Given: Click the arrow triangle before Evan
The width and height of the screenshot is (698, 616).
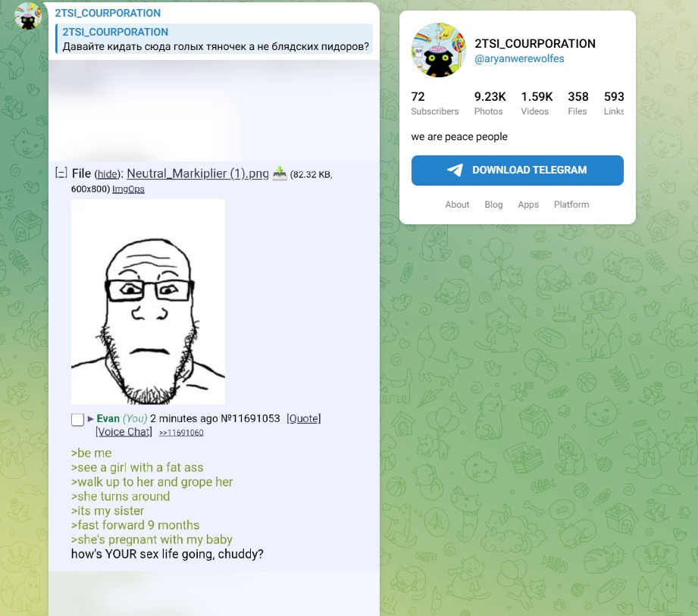Looking at the screenshot, I should coord(90,419).
